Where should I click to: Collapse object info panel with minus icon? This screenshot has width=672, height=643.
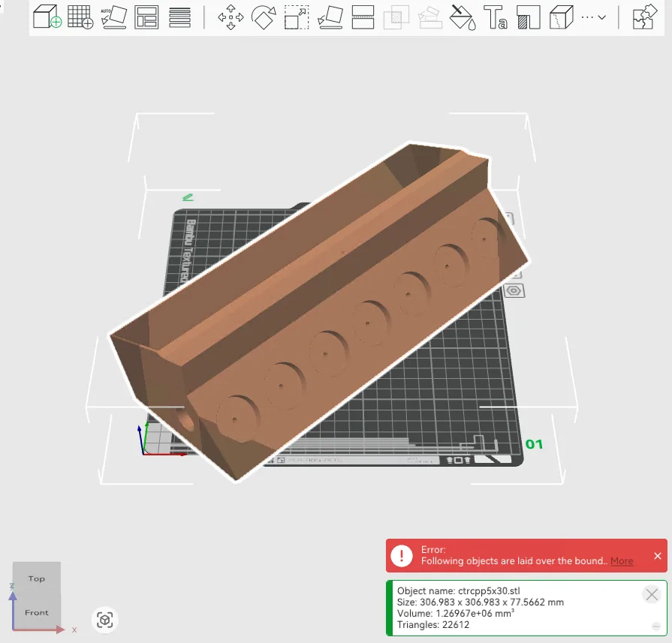click(x=655, y=626)
